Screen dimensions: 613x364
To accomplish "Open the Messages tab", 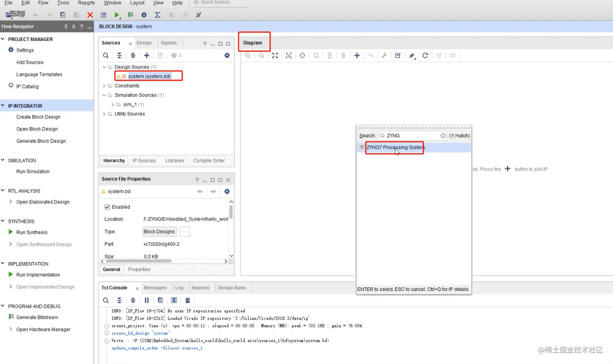I will tap(155, 288).
